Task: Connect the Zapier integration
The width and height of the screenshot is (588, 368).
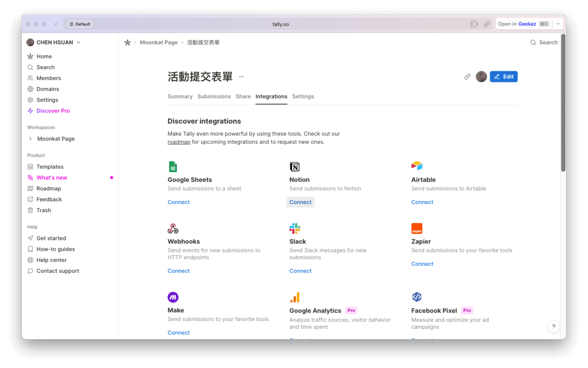Action: (422, 264)
